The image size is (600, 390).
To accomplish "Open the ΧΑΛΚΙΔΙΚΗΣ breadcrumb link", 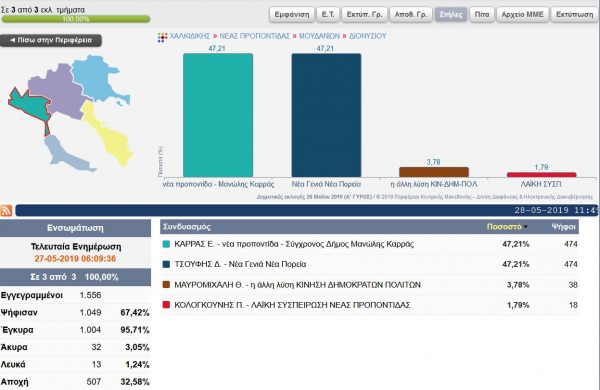I will click(x=190, y=36).
